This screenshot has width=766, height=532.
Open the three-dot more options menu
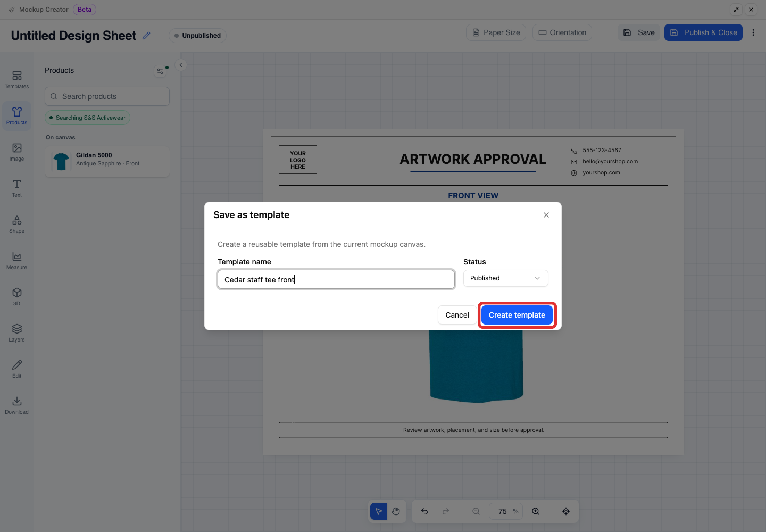point(753,32)
